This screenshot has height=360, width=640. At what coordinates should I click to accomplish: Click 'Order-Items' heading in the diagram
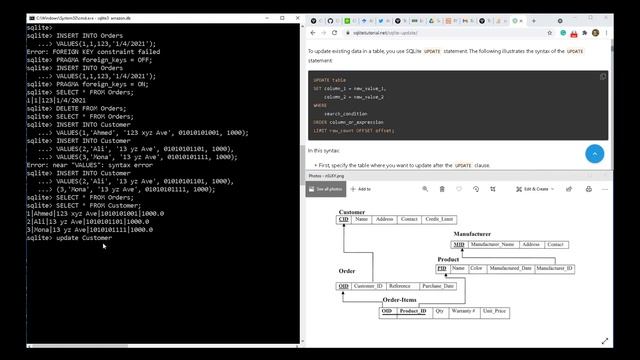(399, 300)
